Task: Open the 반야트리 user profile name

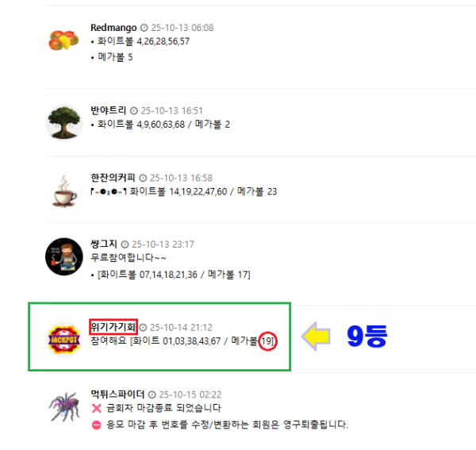Action: point(109,110)
